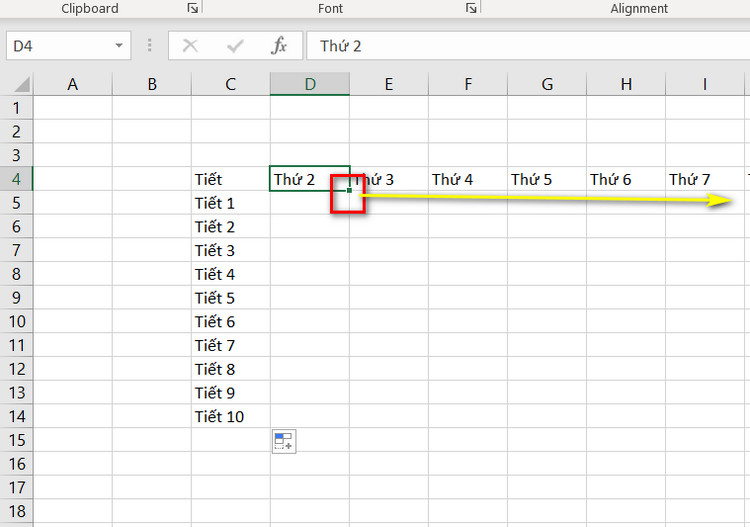Click the cell labeled Tiết 8
This screenshot has height=527, width=750.
(231, 369)
